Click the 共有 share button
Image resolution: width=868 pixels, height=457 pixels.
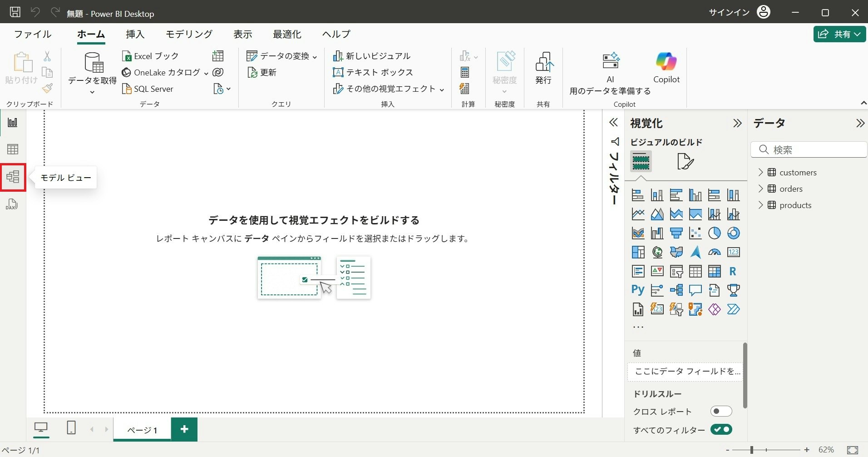839,34
